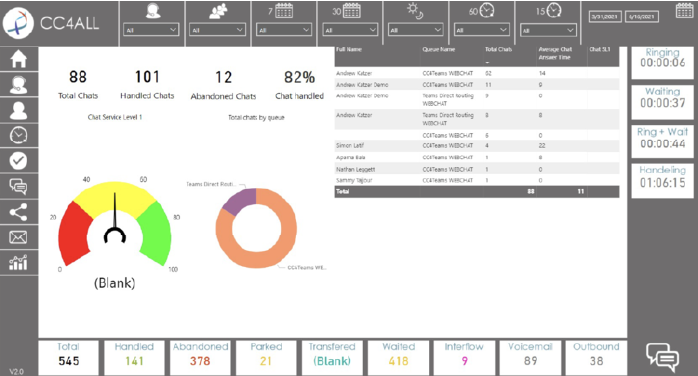Click the Abandoned 378 card

[200, 358]
